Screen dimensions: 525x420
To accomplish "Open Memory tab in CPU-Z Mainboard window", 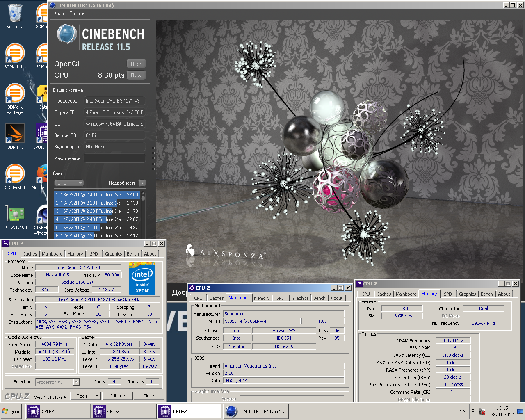I will coord(262,298).
